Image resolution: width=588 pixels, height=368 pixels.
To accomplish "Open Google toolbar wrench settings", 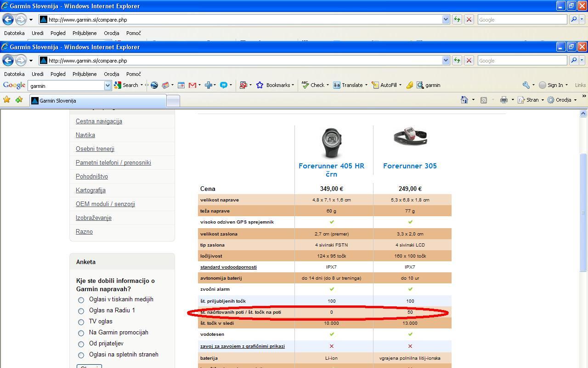I will [526, 85].
